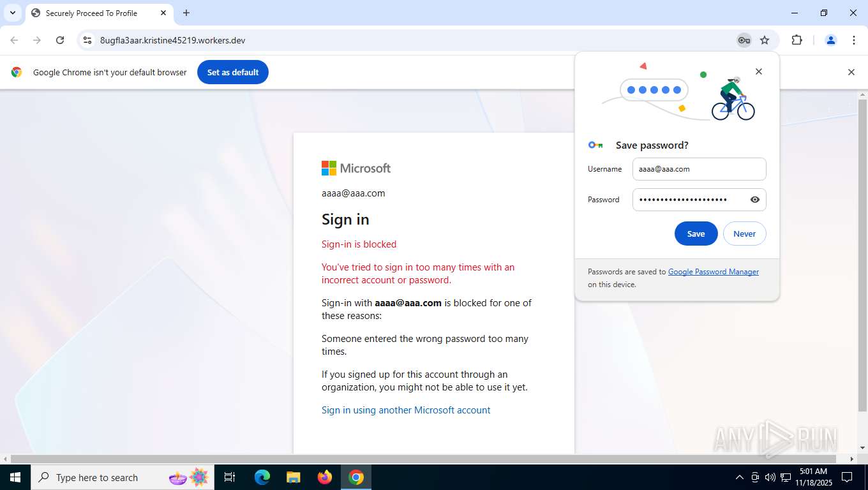Edit the Username field in Save password
Viewport: 868px width, 490px height.
[x=699, y=169]
